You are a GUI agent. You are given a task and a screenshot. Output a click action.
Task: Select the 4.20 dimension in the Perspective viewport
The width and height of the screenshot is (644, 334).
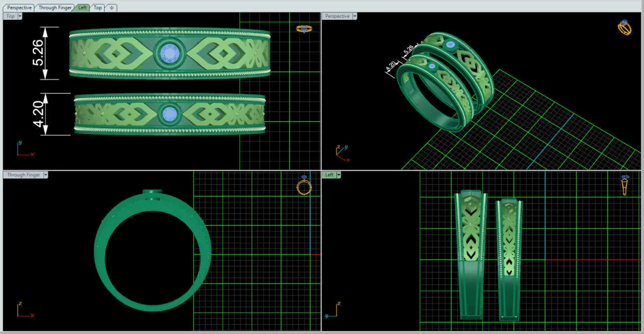click(391, 65)
